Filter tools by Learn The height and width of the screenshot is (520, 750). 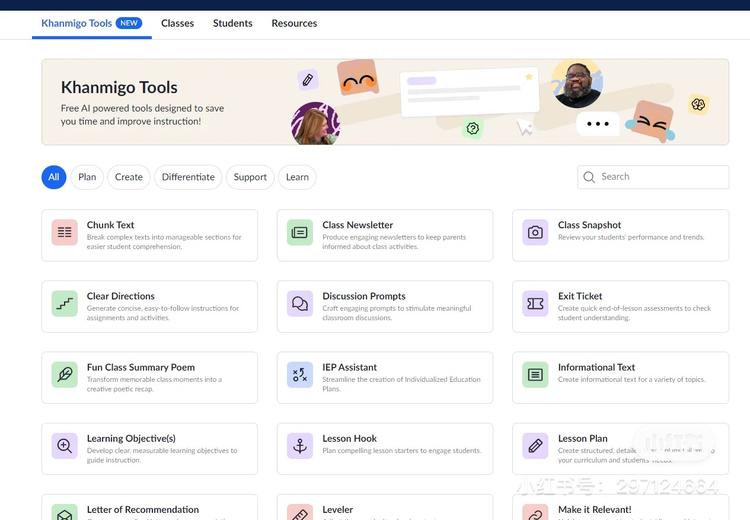(x=297, y=177)
